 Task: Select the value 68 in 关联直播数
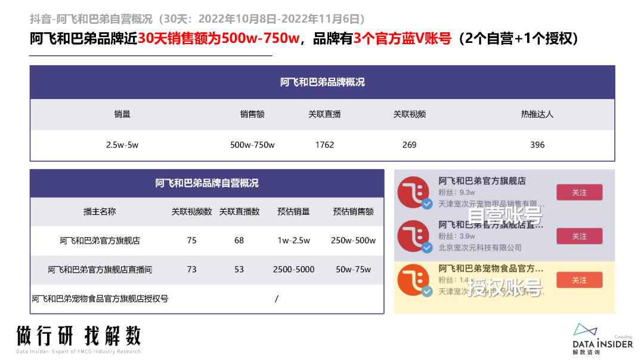(239, 241)
